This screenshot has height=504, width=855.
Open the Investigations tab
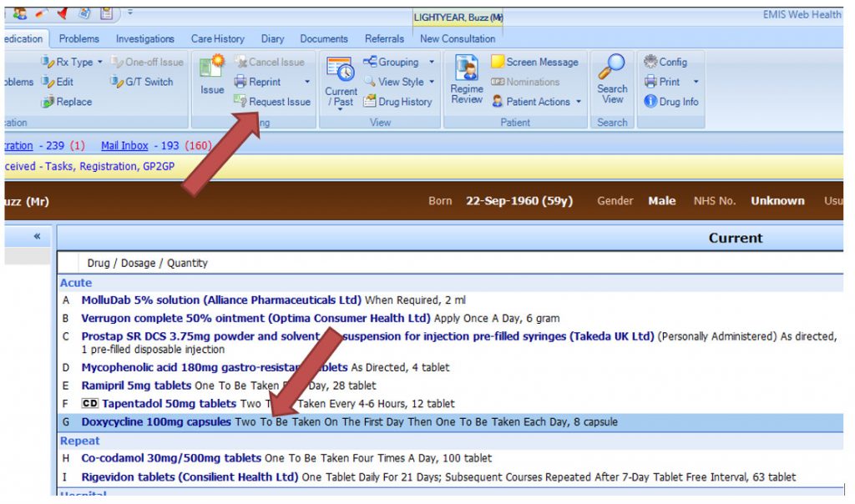click(145, 38)
